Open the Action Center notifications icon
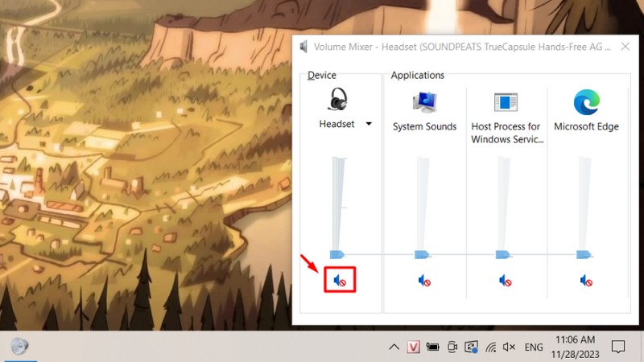This screenshot has height=362, width=644. (x=618, y=347)
